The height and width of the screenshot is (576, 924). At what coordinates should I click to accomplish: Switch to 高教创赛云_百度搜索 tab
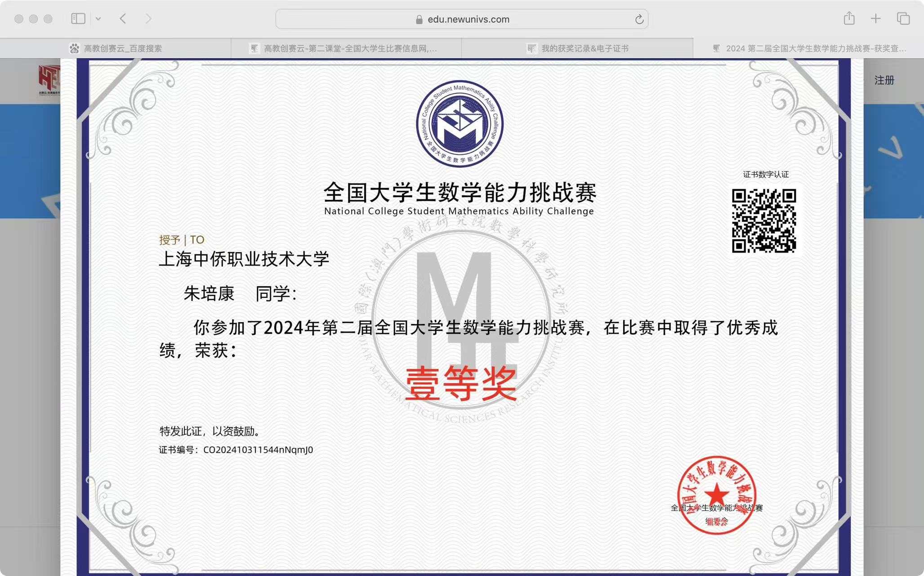coord(116,48)
